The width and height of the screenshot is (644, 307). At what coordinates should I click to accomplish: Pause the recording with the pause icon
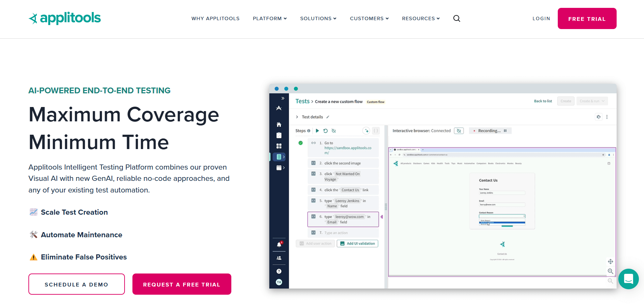click(505, 131)
